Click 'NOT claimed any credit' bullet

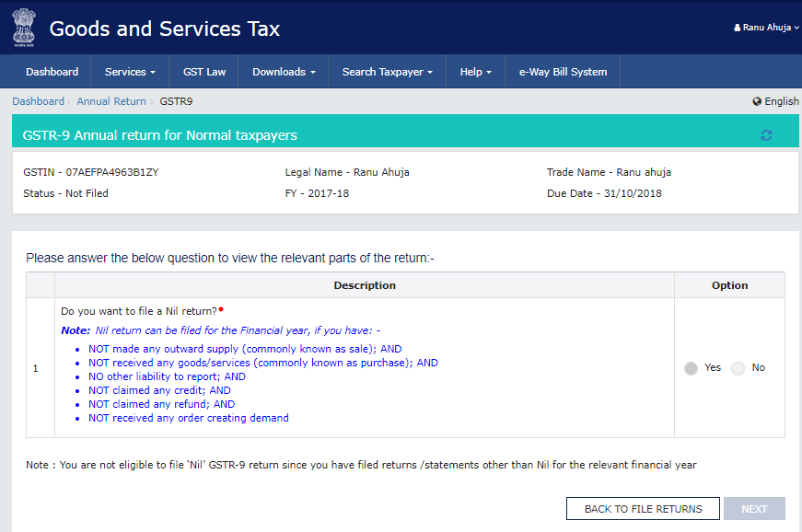pyautogui.click(x=159, y=390)
